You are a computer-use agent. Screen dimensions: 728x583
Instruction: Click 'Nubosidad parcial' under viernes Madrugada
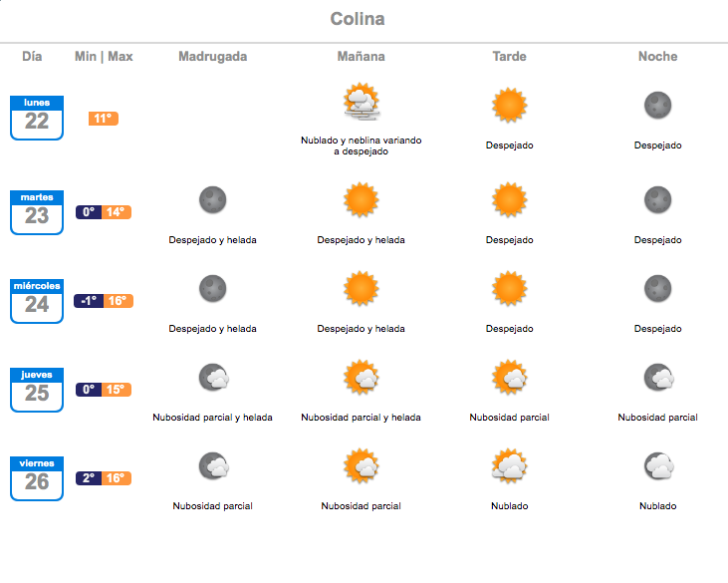click(x=213, y=506)
